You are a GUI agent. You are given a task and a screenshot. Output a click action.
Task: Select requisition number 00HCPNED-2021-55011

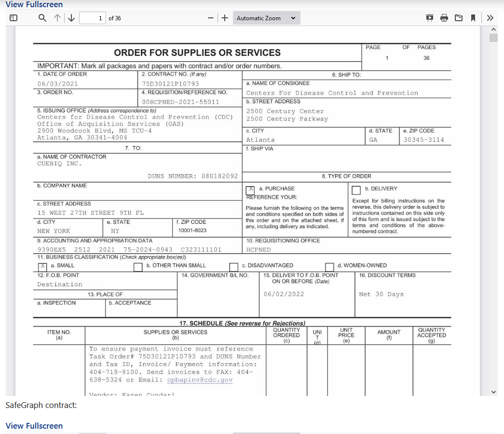pos(181,102)
